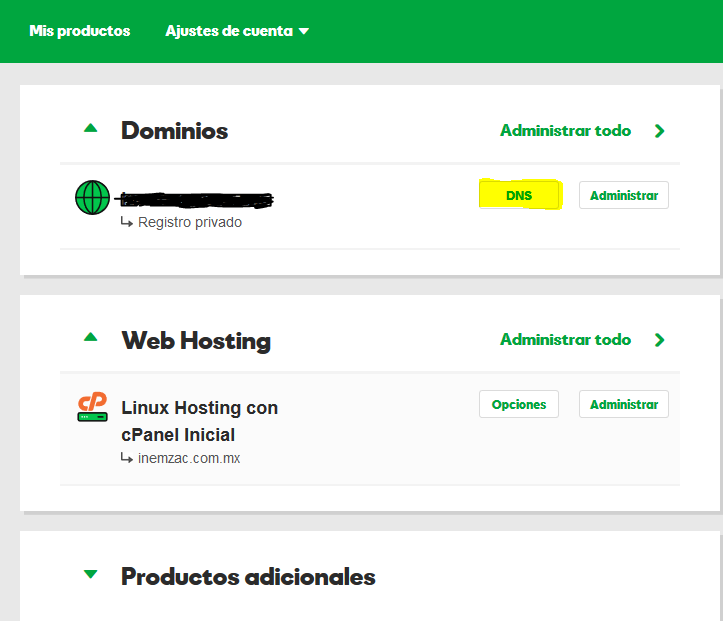Open the Mis productos tab
Viewport: 724px width, 621px height.
(x=79, y=31)
